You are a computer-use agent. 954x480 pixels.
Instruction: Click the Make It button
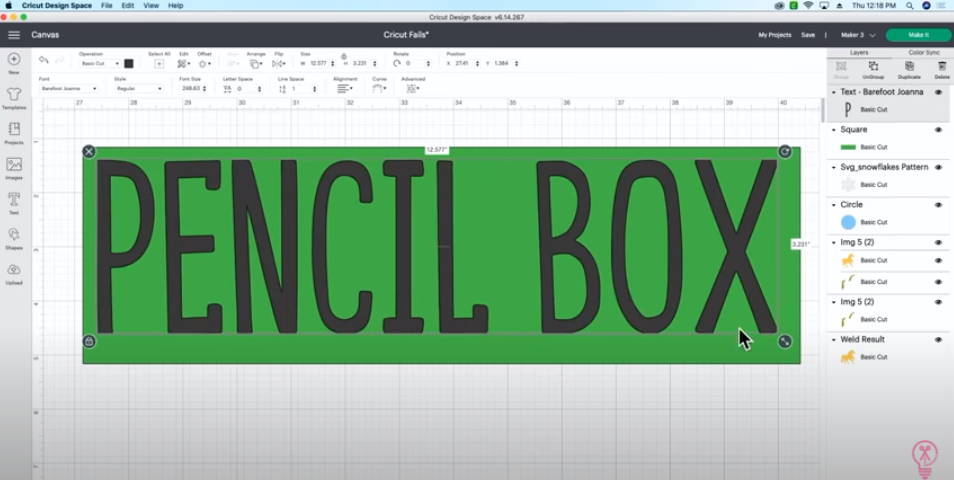tap(918, 35)
